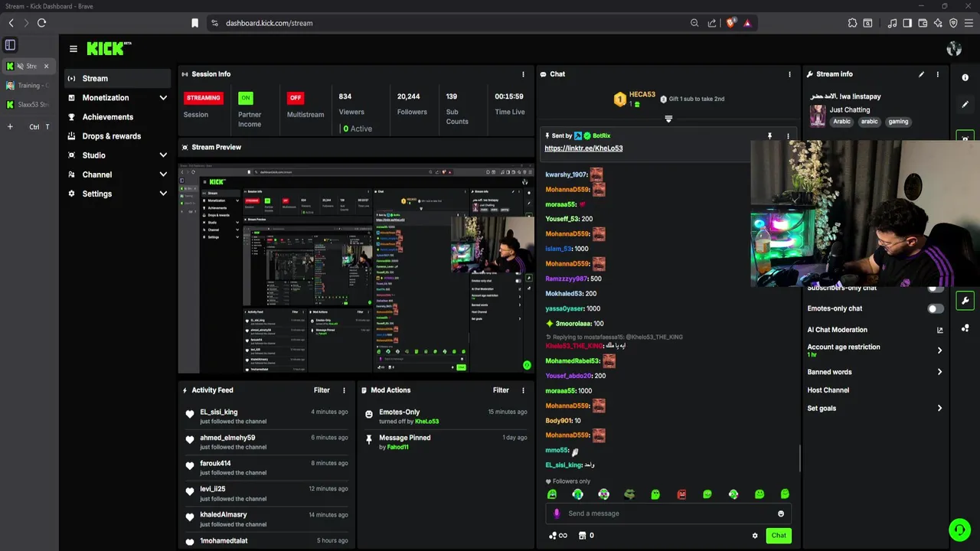The width and height of the screenshot is (980, 551).
Task: Open the Chat panel options menu
Action: pos(789,74)
